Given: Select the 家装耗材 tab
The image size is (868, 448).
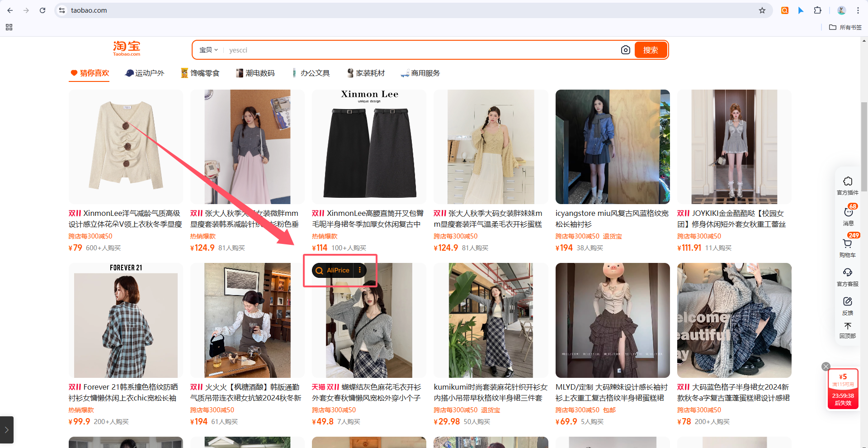Looking at the screenshot, I should [365, 73].
